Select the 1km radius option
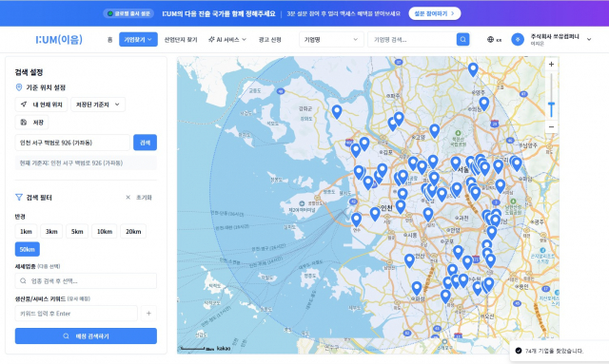Image resolution: width=609 pixels, height=364 pixels. (x=26, y=231)
